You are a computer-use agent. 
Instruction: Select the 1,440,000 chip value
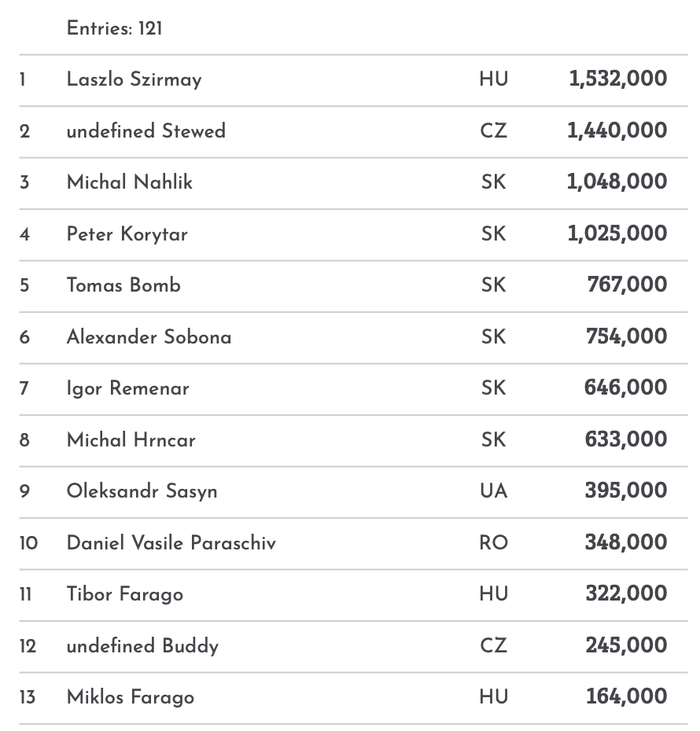pos(617,130)
